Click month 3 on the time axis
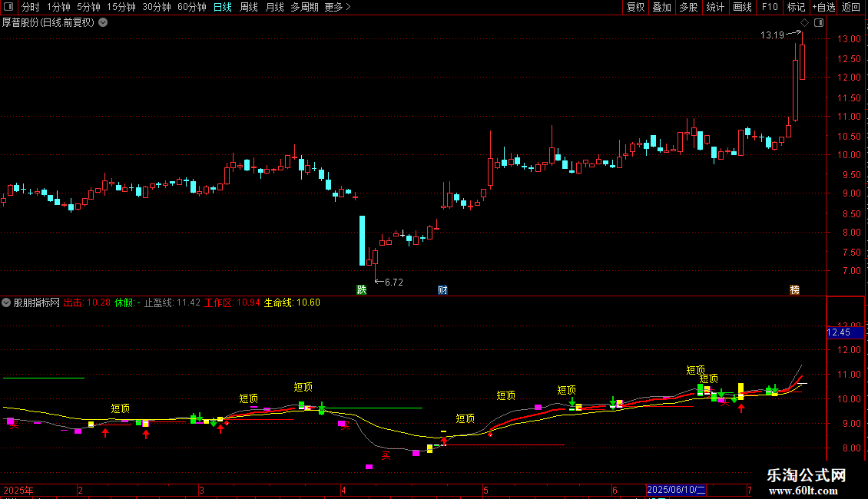Viewport: 868px width, 499px height. (201, 490)
